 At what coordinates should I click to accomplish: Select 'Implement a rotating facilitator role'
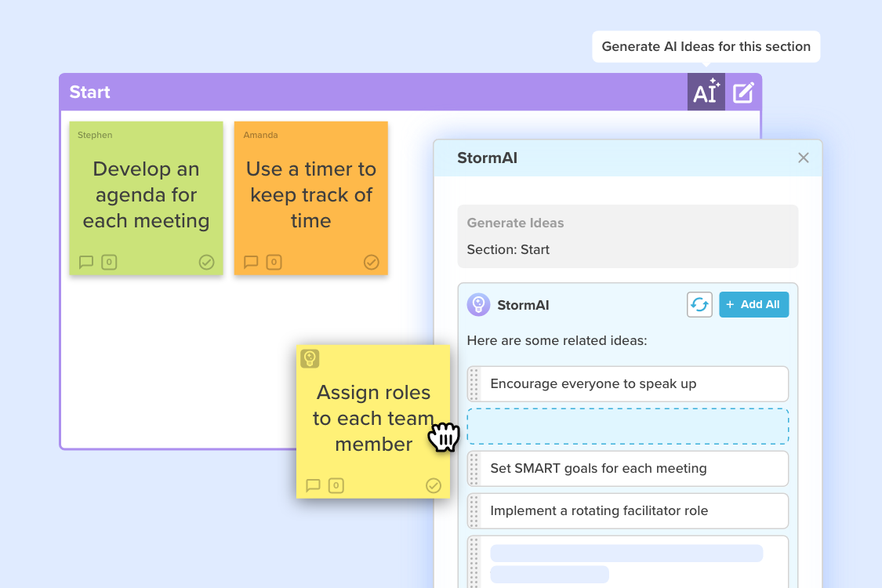[627, 510]
